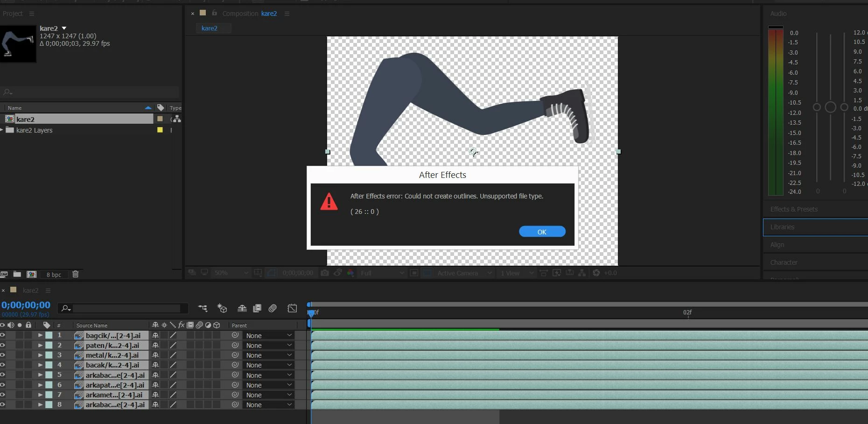Click the Source Name column header

click(92, 325)
